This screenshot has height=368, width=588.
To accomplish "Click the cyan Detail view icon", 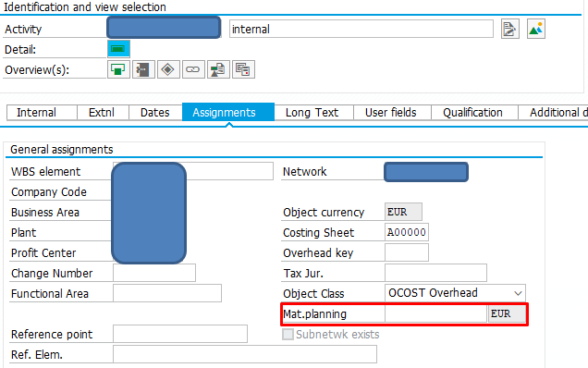I will 118,49.
